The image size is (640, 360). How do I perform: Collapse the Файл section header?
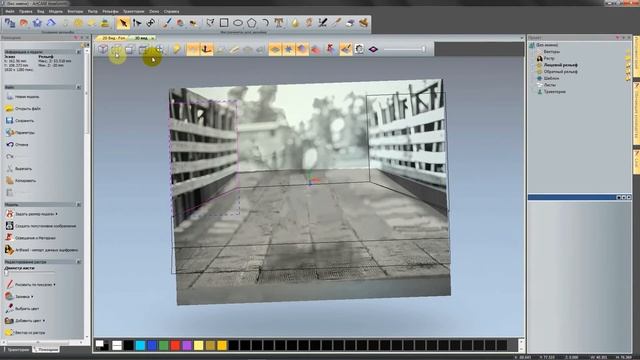pyautogui.click(x=78, y=87)
